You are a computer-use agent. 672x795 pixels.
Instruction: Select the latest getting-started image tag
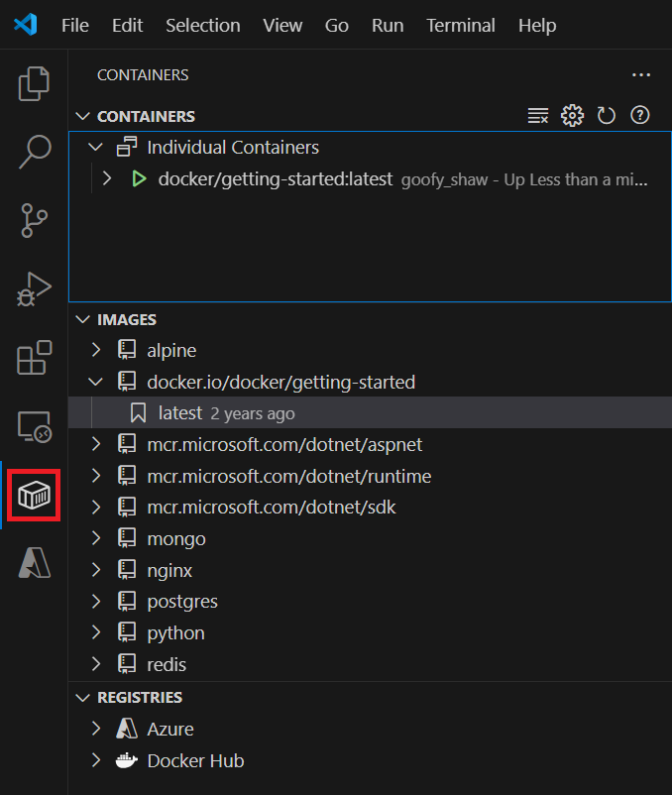[x=179, y=412]
